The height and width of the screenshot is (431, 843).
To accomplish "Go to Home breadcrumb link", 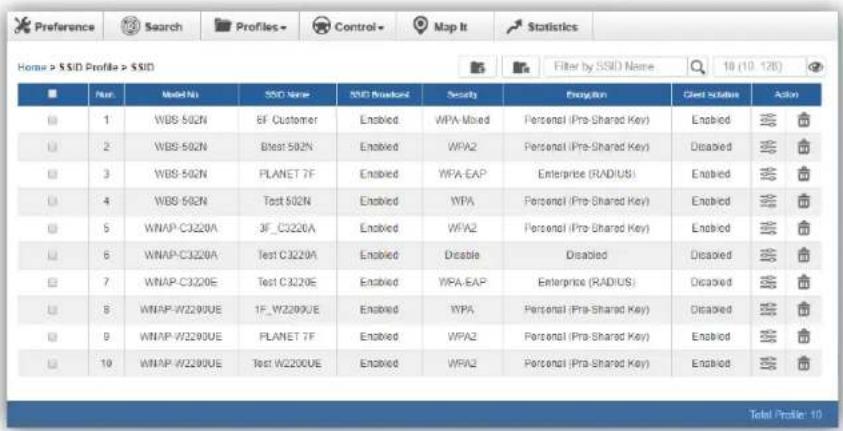I will [32, 68].
